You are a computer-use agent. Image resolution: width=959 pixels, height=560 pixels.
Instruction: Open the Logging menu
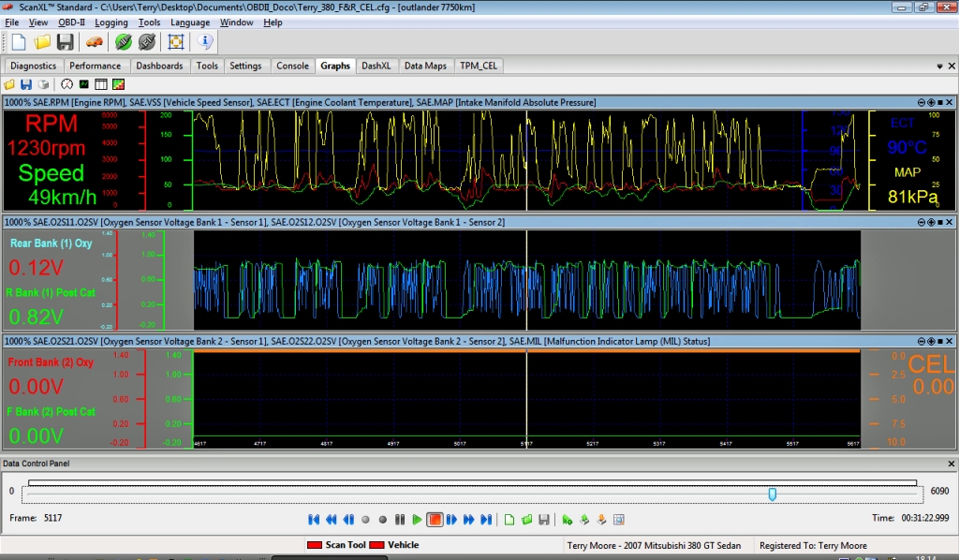111,22
